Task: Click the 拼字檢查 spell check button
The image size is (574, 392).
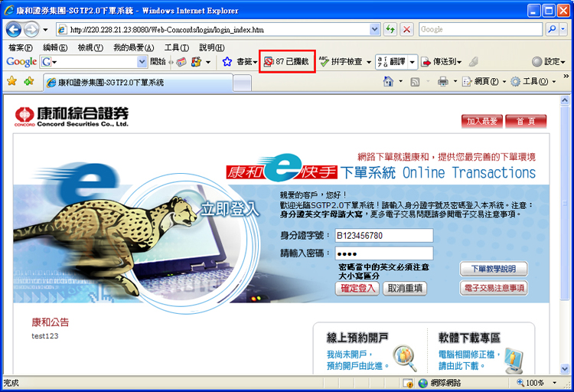Action: click(x=341, y=62)
